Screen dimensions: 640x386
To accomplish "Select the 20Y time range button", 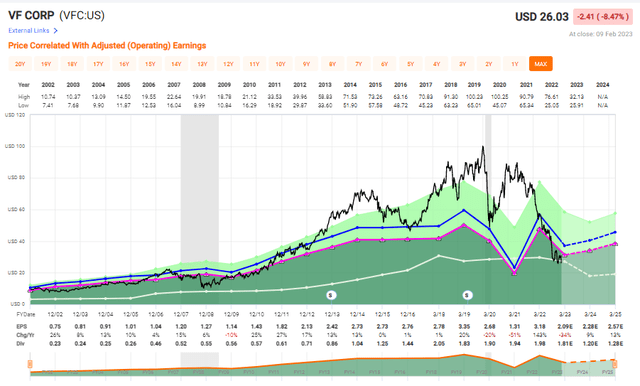I will (x=20, y=64).
